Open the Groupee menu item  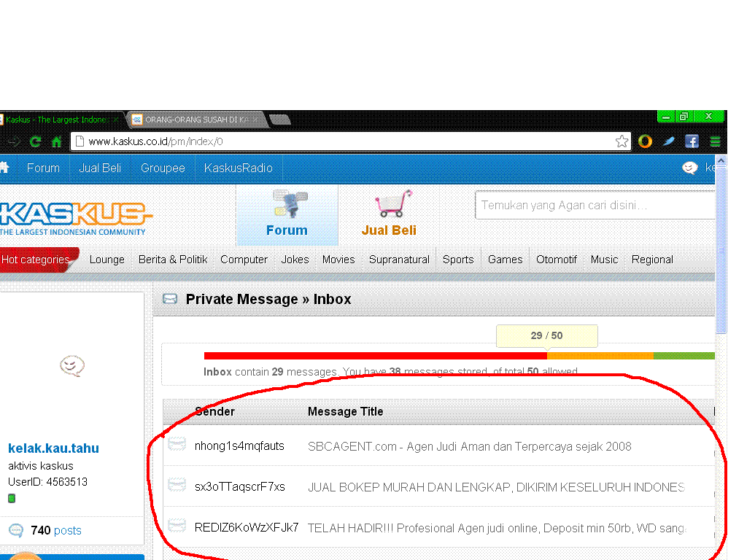162,168
